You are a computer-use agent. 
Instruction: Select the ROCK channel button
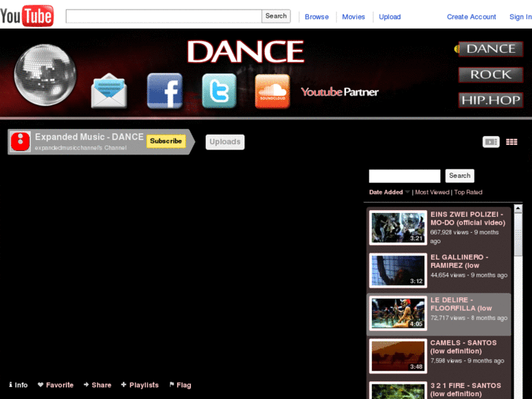490,75
